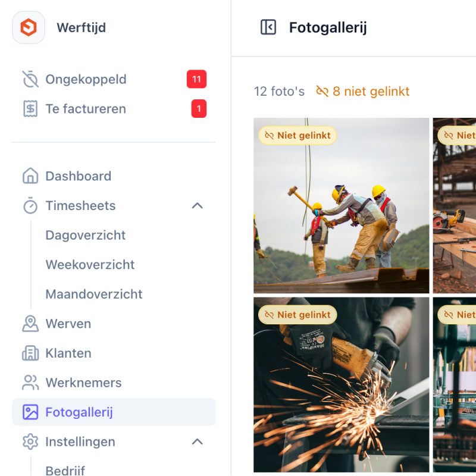This screenshot has width=476, height=476.
Task: Open the photo of workers with a sledgehammer
Action: [341, 205]
